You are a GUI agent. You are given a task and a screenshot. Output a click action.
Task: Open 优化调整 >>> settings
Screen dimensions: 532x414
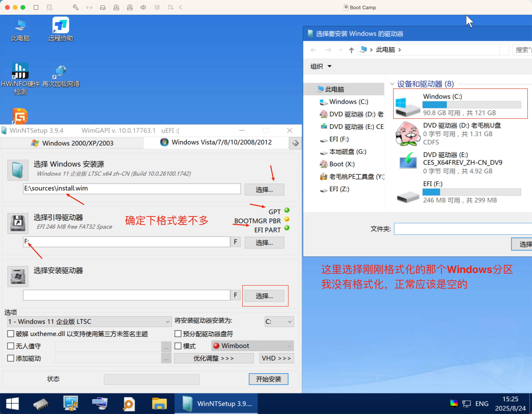coord(214,358)
